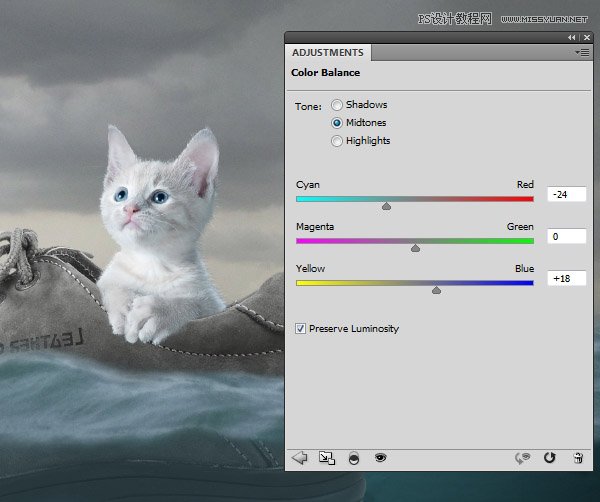
Task: Click the Cyan-Red slider handle
Action: tap(386, 206)
